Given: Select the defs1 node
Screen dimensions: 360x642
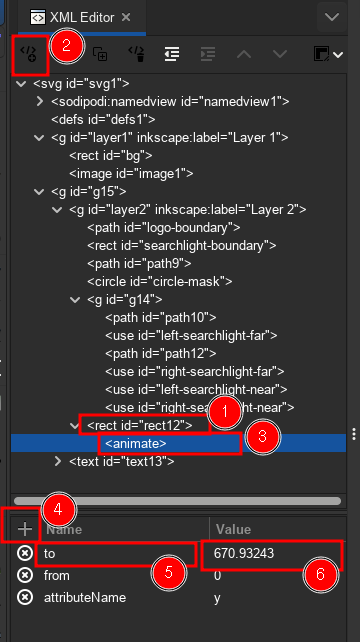Looking at the screenshot, I should pos(103,120).
